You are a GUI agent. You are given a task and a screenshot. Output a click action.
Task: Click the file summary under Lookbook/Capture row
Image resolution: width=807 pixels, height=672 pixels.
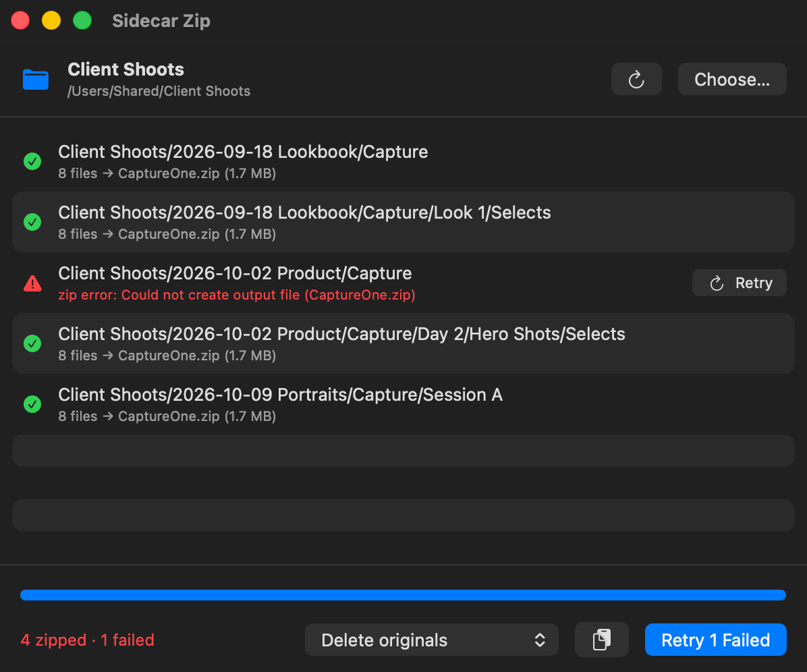[167, 173]
